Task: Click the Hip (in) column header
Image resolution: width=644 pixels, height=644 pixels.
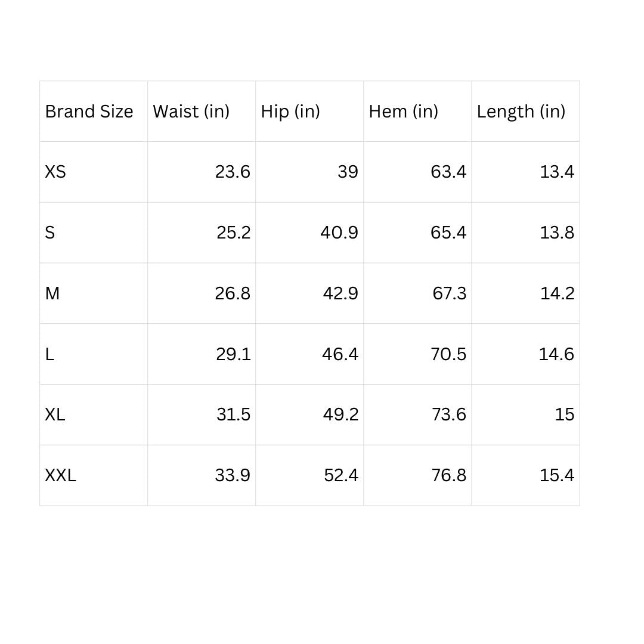Action: [x=290, y=112]
